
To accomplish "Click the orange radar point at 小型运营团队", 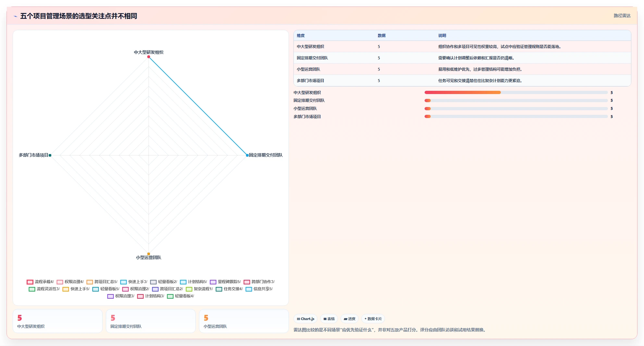I will [149, 254].
